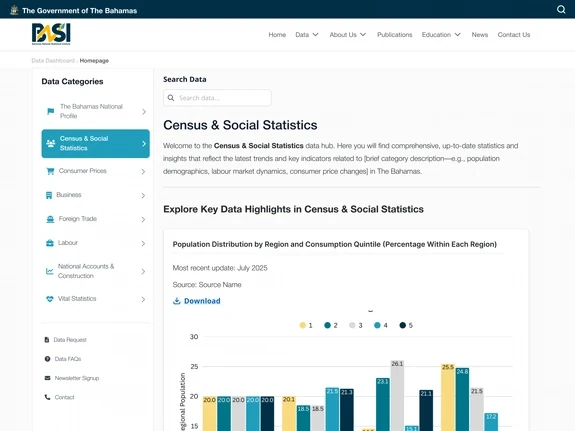The height and width of the screenshot is (431, 575).
Task: Click the ship icon for Foreign Trade
Action: pos(50,219)
